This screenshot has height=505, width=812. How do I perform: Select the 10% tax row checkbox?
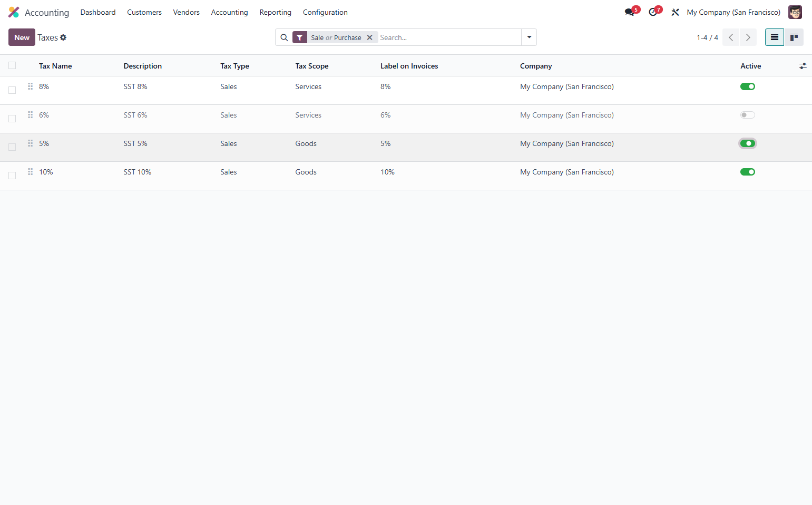coord(12,176)
